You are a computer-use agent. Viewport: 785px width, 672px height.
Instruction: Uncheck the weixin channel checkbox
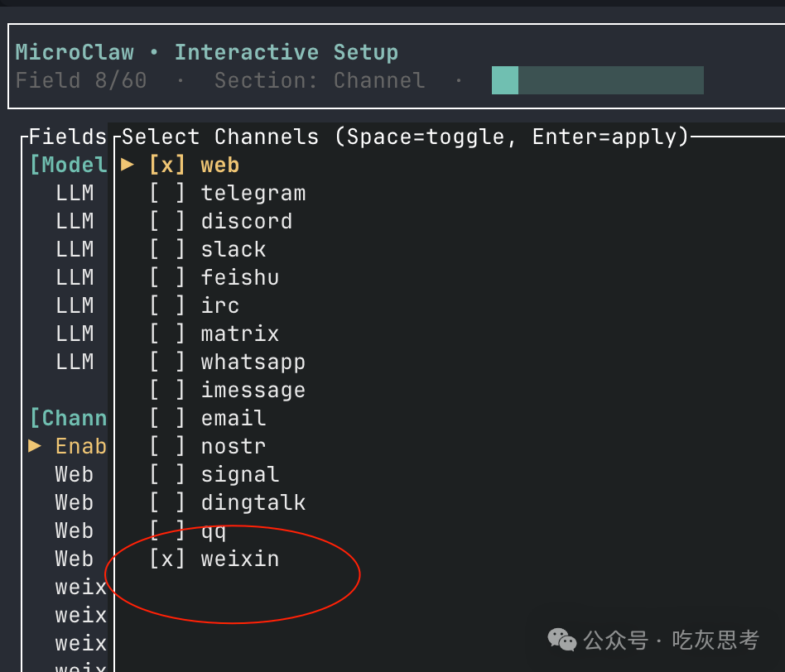pyautogui.click(x=167, y=559)
